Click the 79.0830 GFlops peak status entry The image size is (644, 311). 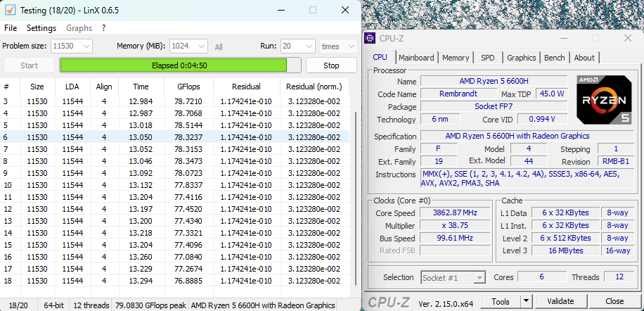(151, 305)
